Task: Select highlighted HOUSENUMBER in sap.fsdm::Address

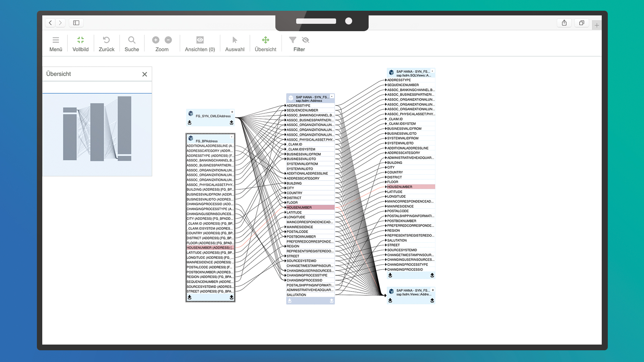Action: tap(299, 207)
